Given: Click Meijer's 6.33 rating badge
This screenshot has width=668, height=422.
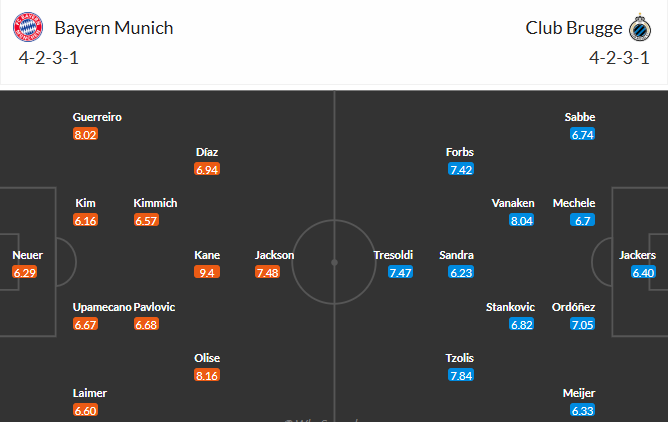Looking at the screenshot, I should (x=582, y=410).
